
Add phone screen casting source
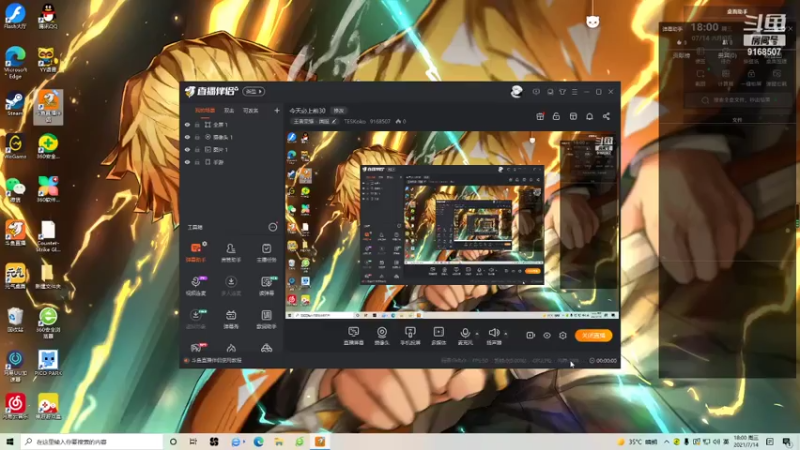tap(410, 336)
